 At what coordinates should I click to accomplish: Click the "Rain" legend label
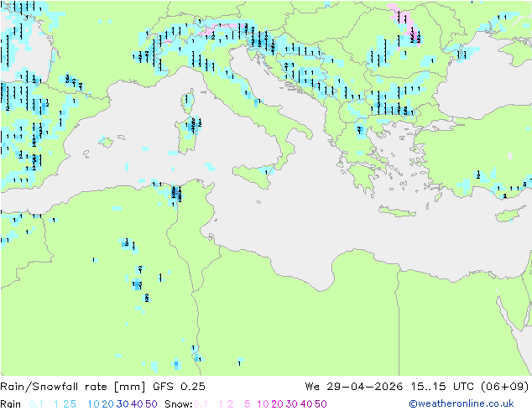(11, 404)
